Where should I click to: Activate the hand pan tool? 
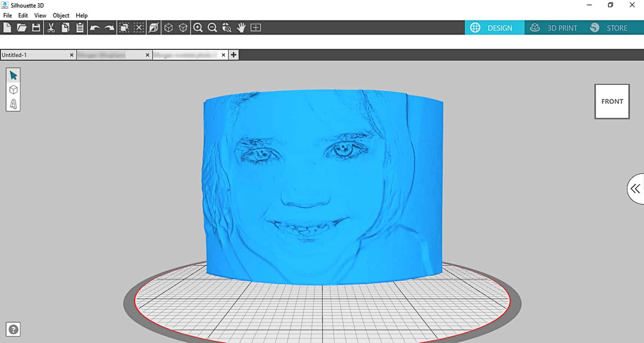click(x=241, y=27)
